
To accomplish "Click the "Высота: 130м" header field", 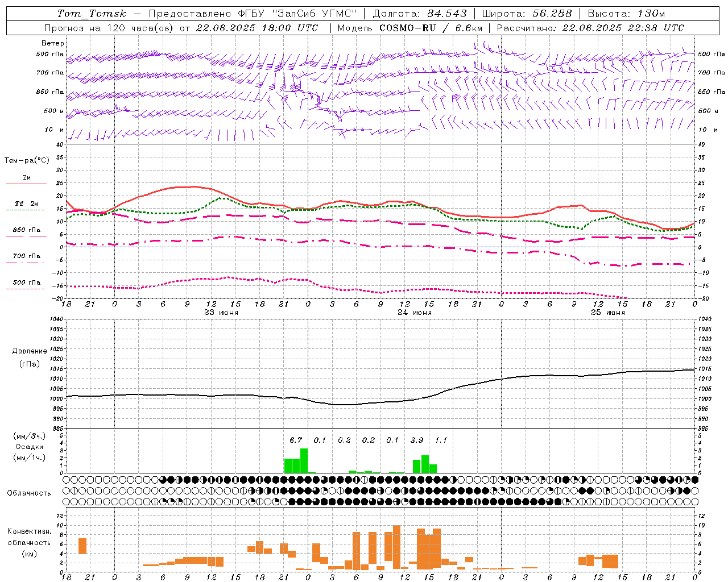I will 626,14.
